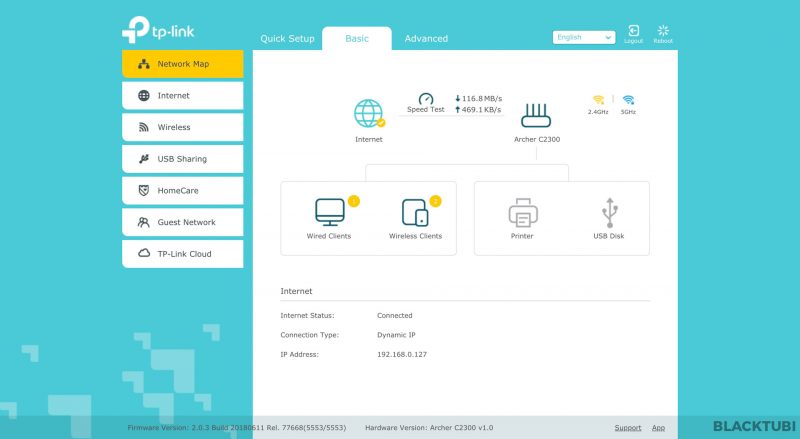Open the Wireless Clients devices icon

click(415, 212)
